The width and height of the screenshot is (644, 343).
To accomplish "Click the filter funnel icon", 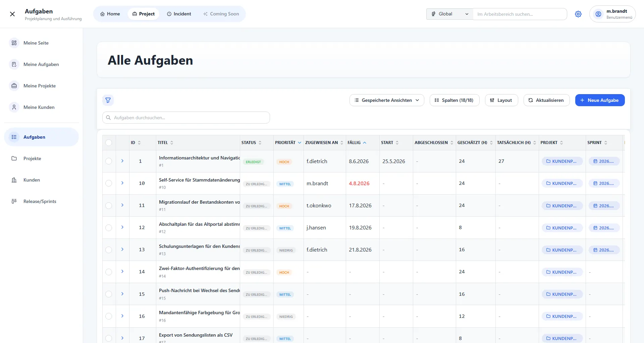I will [108, 100].
